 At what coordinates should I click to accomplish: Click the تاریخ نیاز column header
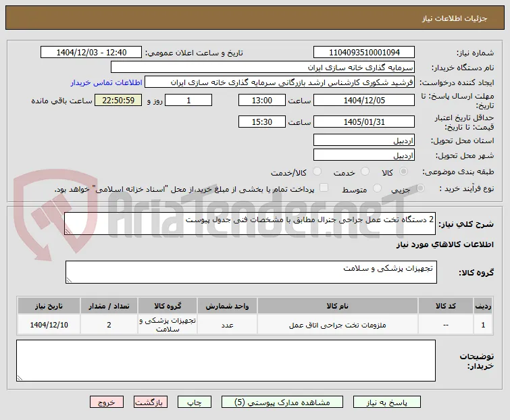[x=49, y=306]
